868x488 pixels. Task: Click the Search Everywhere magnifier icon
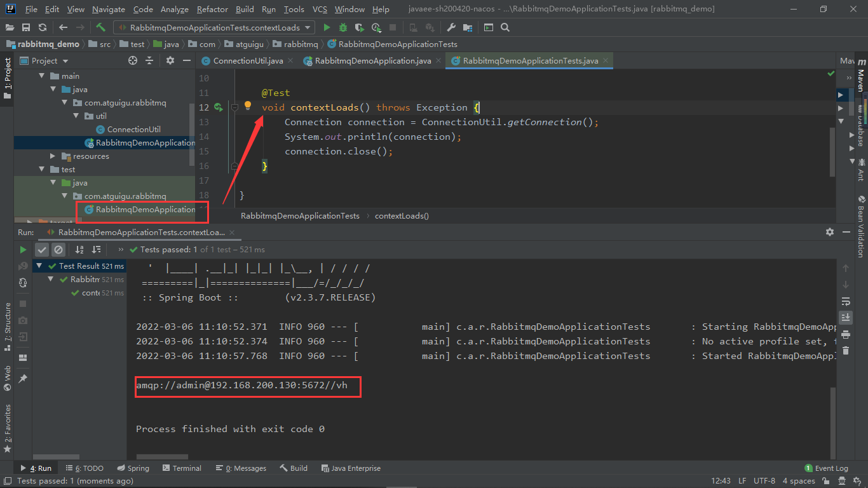pyautogui.click(x=505, y=27)
